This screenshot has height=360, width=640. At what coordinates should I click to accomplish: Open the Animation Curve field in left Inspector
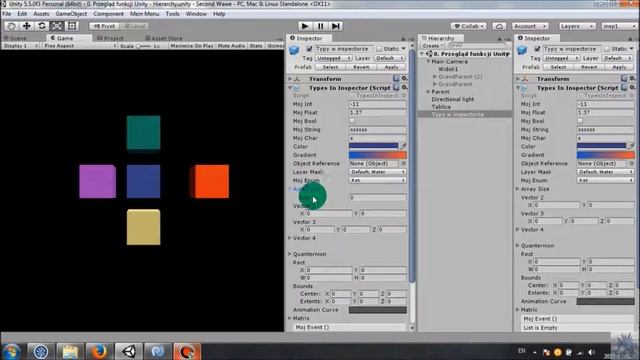(378, 310)
